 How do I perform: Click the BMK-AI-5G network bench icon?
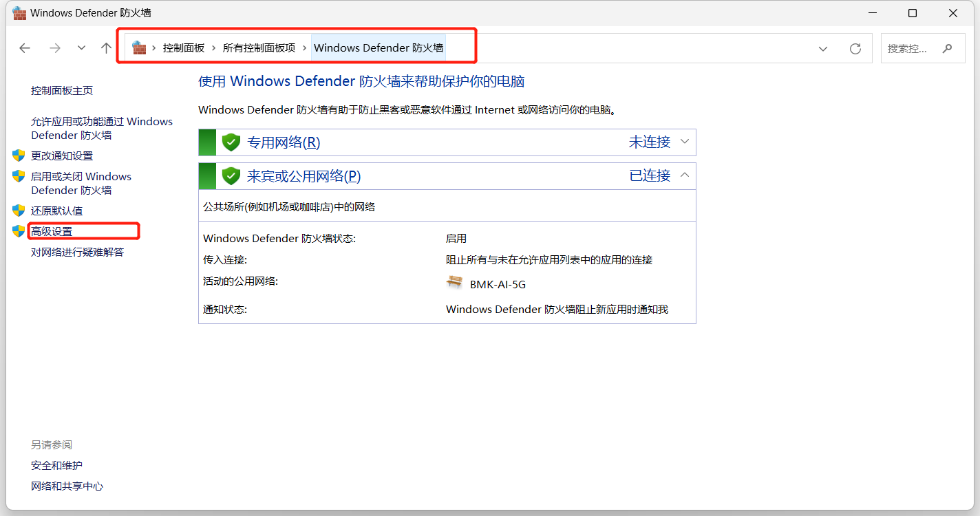455,282
